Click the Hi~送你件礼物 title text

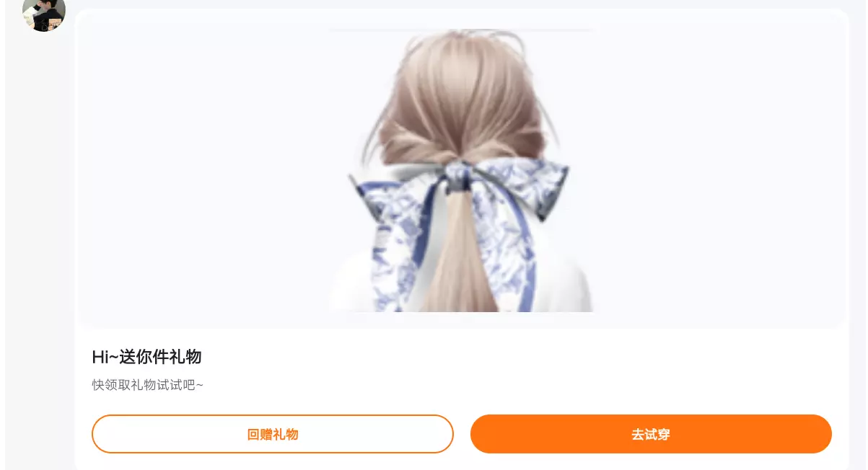pyautogui.click(x=146, y=357)
